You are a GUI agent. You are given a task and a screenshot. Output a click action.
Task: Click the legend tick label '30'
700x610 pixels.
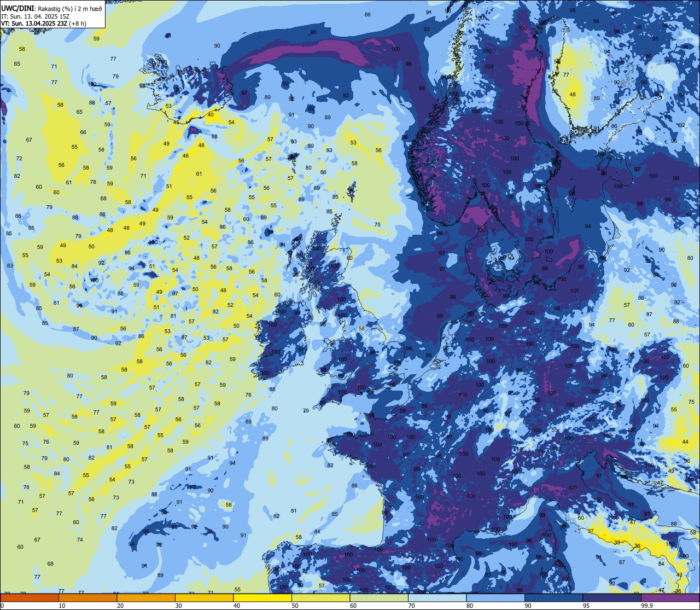pos(178,606)
